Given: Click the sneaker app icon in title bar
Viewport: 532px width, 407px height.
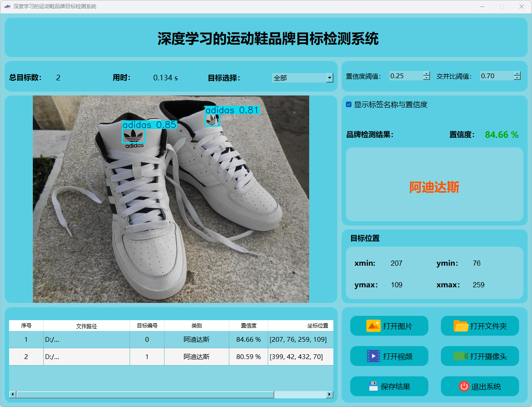Looking at the screenshot, I should (x=7, y=6).
